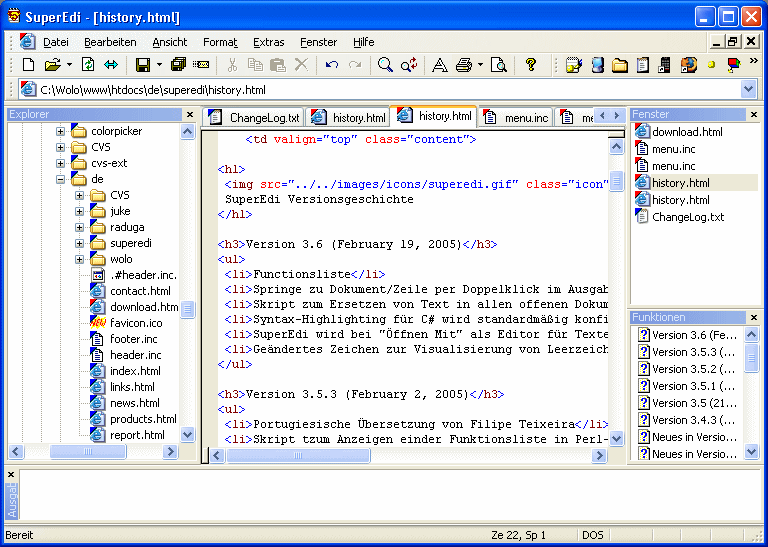This screenshot has width=768, height=547.
Task: Click the blue double-arrow toolbar icon
Action: [111, 65]
